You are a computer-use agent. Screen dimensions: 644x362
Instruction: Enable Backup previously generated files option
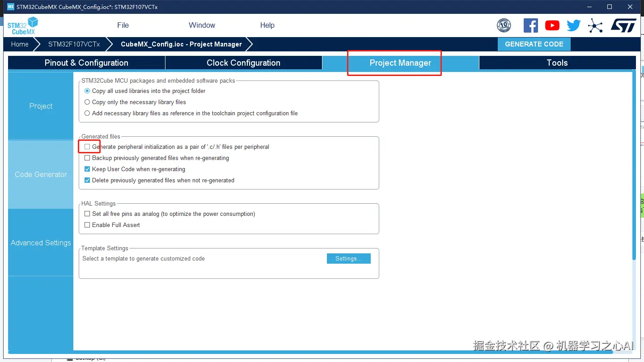click(x=87, y=158)
